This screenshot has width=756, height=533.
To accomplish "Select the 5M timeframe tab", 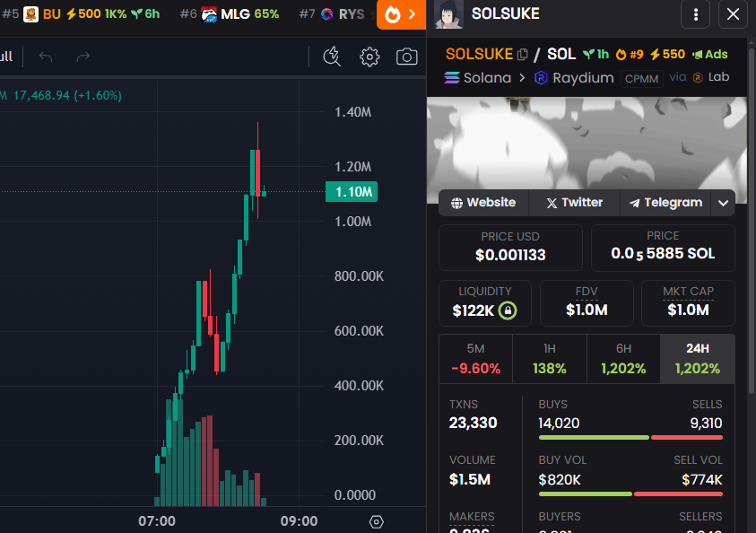I will point(475,359).
